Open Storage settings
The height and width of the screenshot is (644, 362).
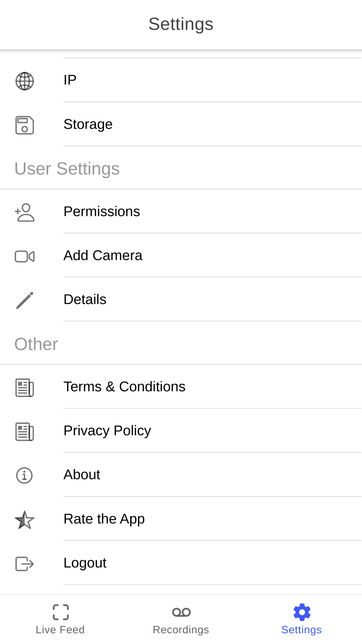[x=88, y=124]
